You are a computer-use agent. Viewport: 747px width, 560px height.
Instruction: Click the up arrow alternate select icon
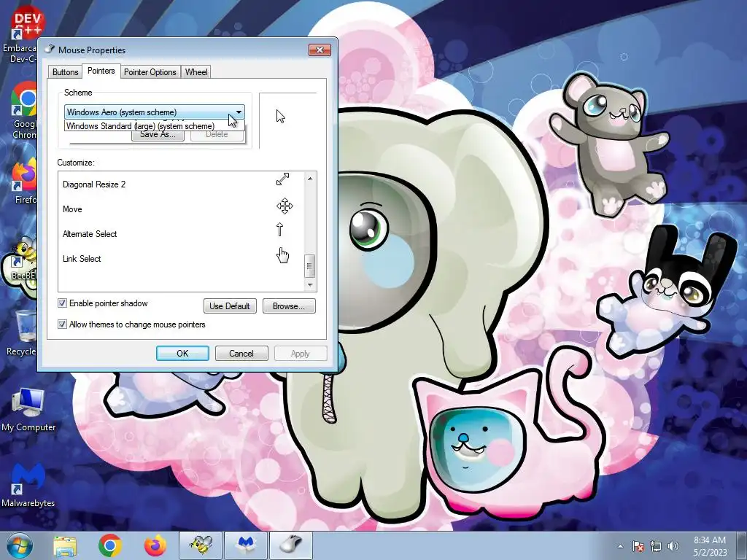point(279,230)
